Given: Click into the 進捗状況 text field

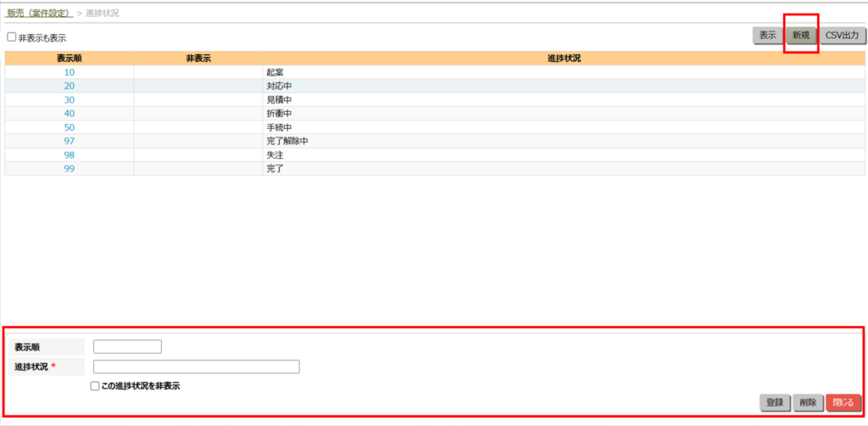Looking at the screenshot, I should (x=196, y=367).
